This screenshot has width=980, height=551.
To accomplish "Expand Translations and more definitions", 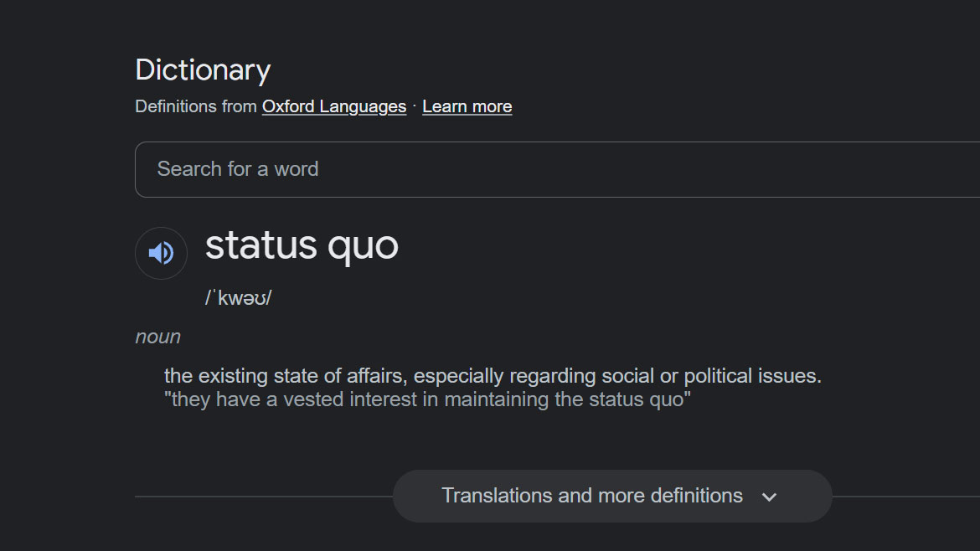I will coord(591,496).
